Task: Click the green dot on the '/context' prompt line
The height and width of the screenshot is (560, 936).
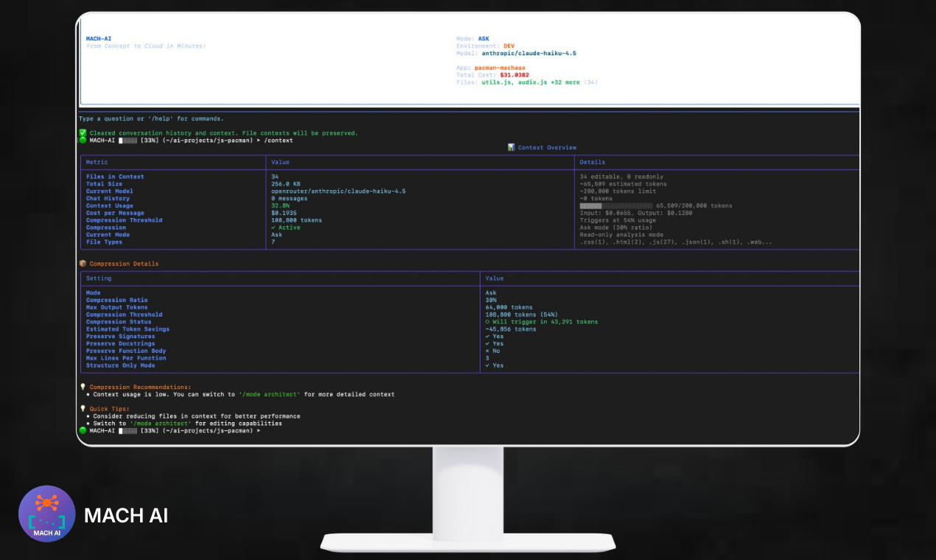Action: (x=83, y=140)
